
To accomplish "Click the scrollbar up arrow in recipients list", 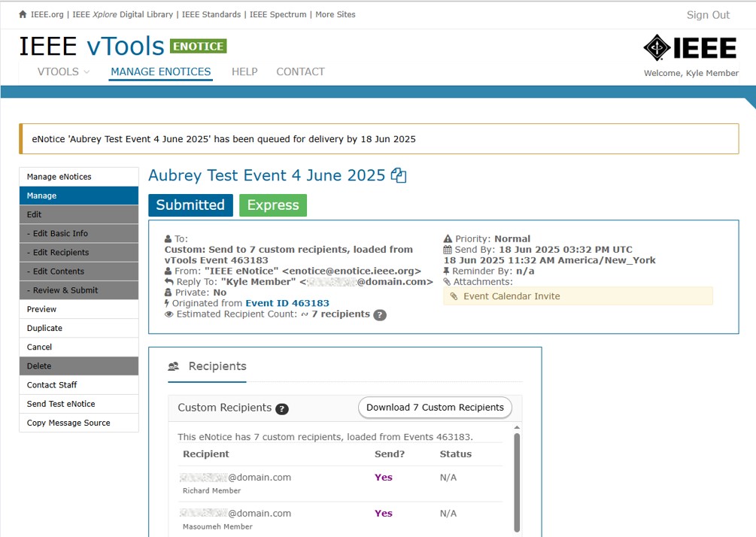I will click(517, 428).
